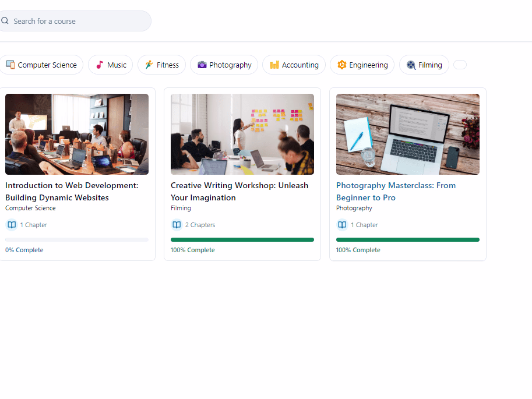The image size is (532, 399).
Task: Click the Accounting bar chart icon
Action: click(274, 65)
